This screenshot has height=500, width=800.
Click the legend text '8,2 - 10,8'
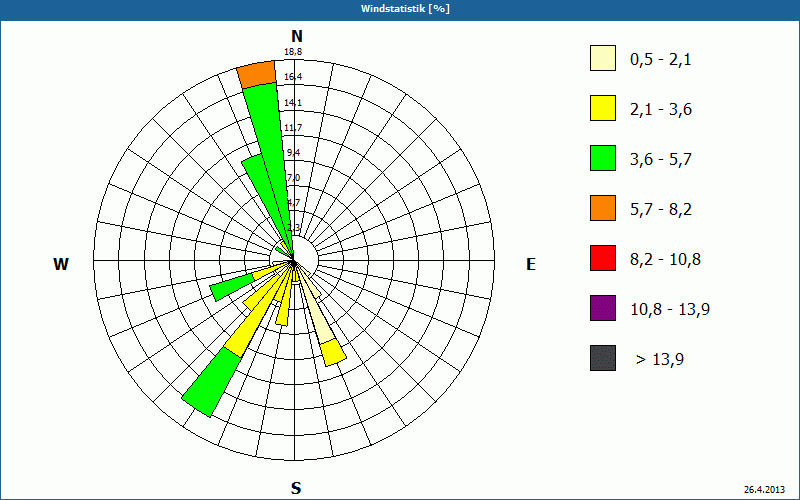click(x=665, y=260)
